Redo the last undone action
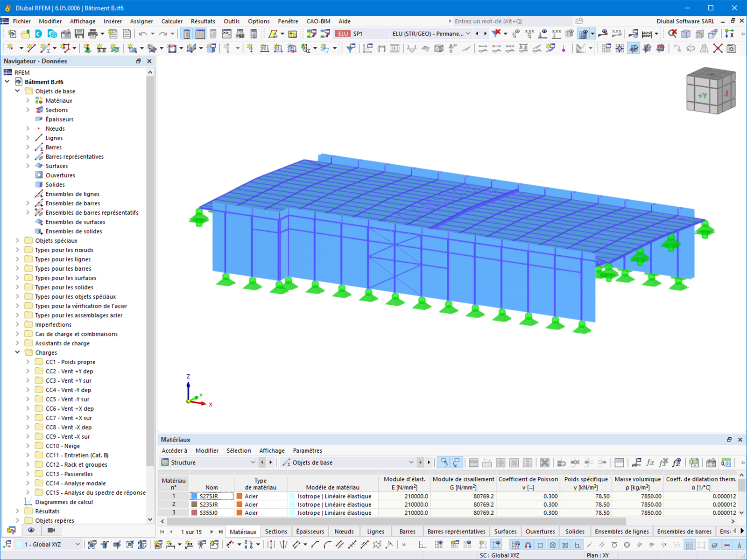The height and width of the screenshot is (560, 747). point(163,34)
